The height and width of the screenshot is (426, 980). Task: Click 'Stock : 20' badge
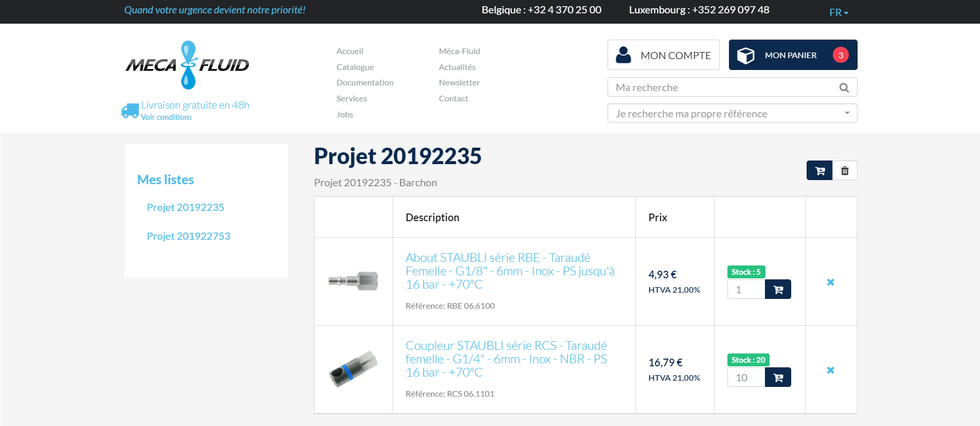click(748, 360)
